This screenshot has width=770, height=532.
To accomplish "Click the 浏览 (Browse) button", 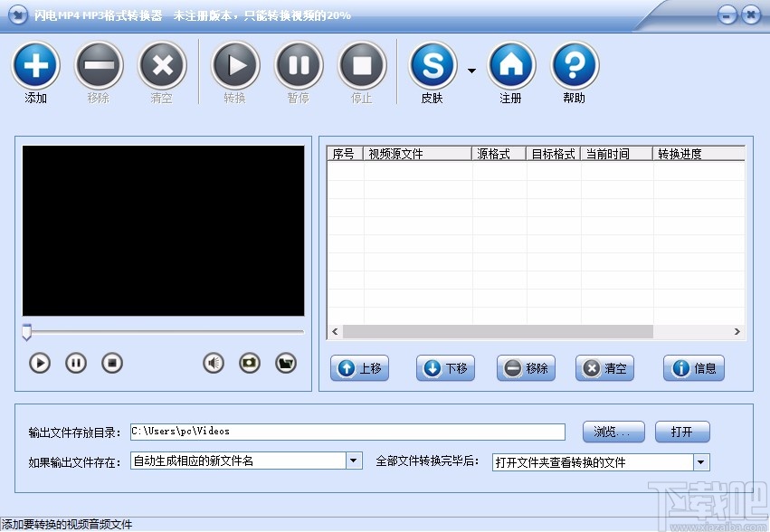I will (613, 432).
